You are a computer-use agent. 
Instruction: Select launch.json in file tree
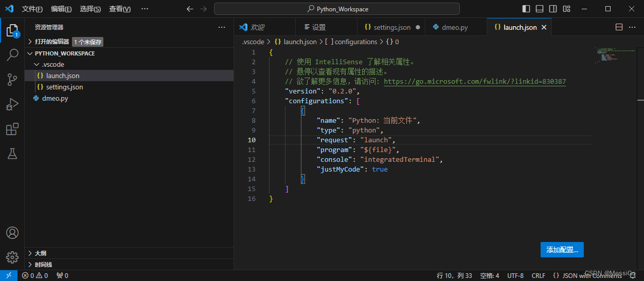point(129,76)
